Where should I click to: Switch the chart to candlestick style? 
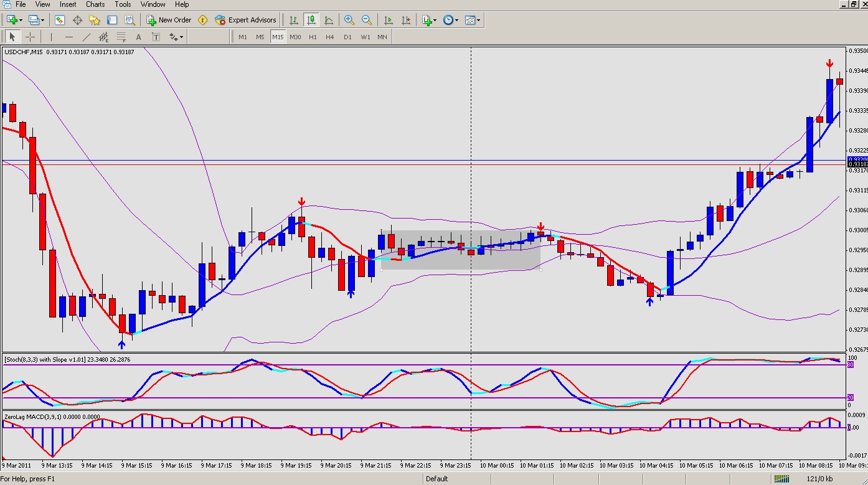pos(311,20)
